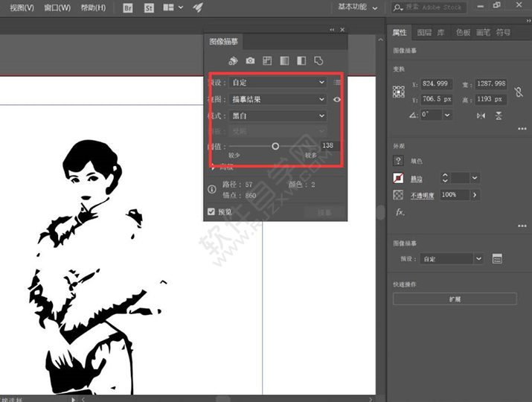Open the Window (W) menu

(x=57, y=7)
